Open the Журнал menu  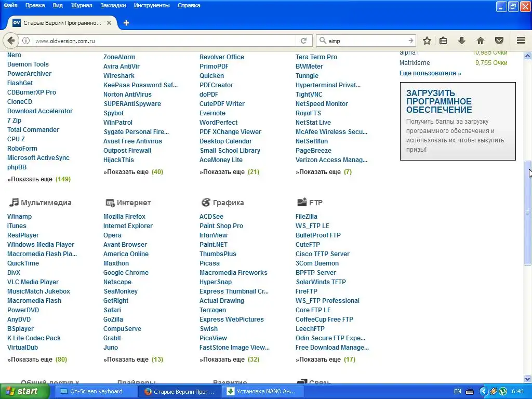[x=82, y=5]
